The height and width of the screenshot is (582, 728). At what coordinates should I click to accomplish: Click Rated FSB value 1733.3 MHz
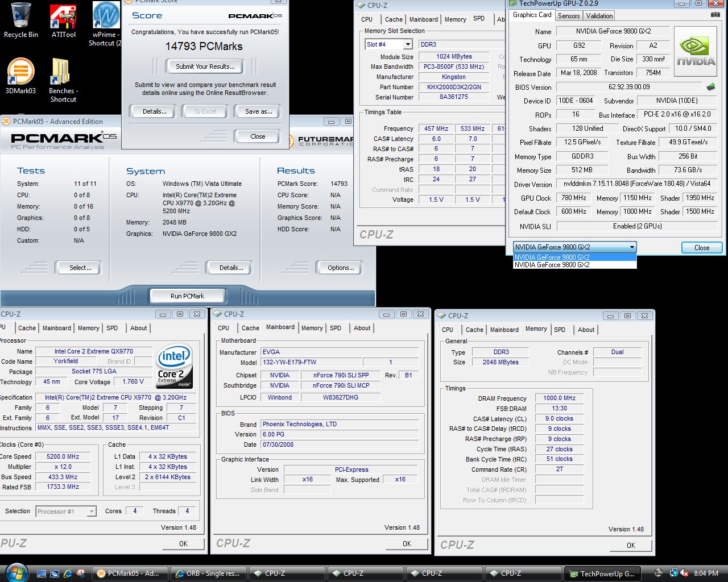[x=63, y=487]
